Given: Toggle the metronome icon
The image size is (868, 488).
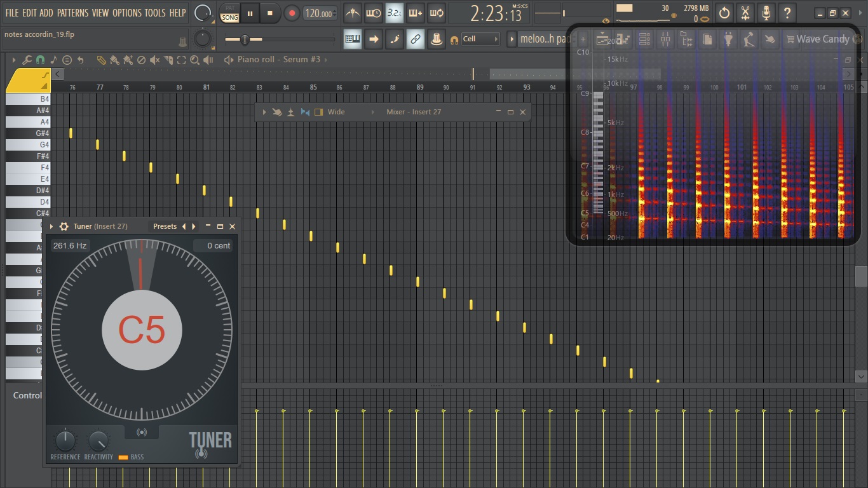Looking at the screenshot, I should (x=353, y=13).
